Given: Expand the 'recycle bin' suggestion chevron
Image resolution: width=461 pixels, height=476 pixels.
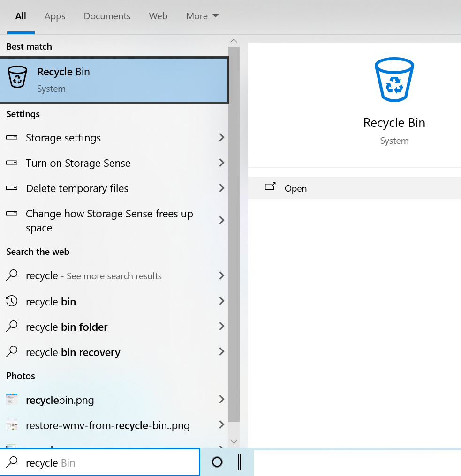Looking at the screenshot, I should click(x=221, y=301).
